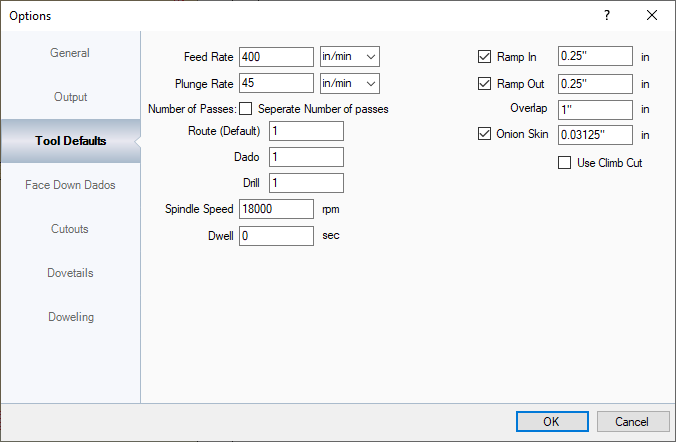Screen dimensions: 676x442
Task: Uncheck the Onion Skin option
Action: pos(486,134)
